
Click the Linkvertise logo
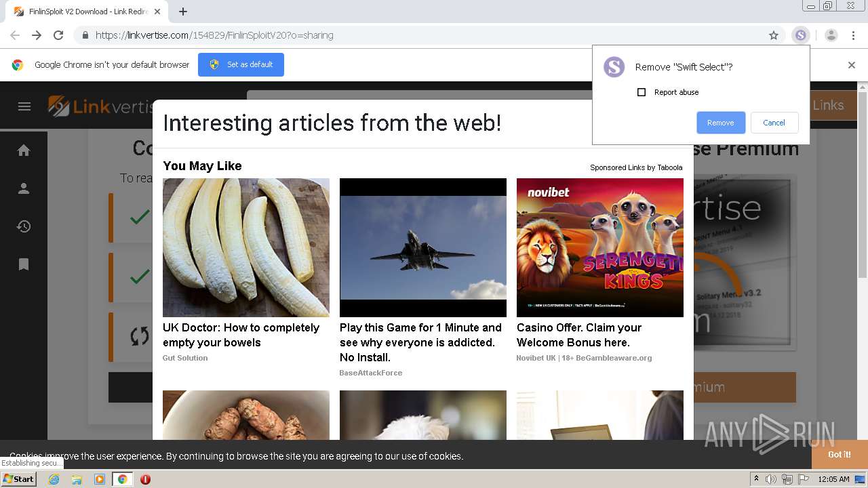pos(100,106)
